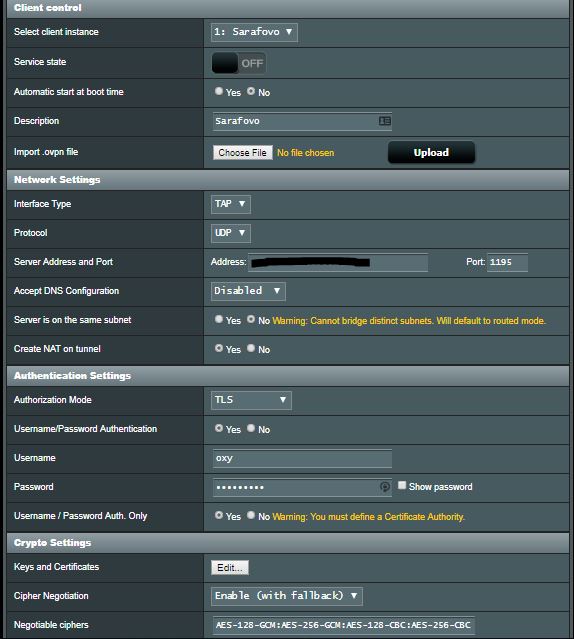574x639 pixels.
Task: Click the 'No file chosen' text
Action: (306, 153)
